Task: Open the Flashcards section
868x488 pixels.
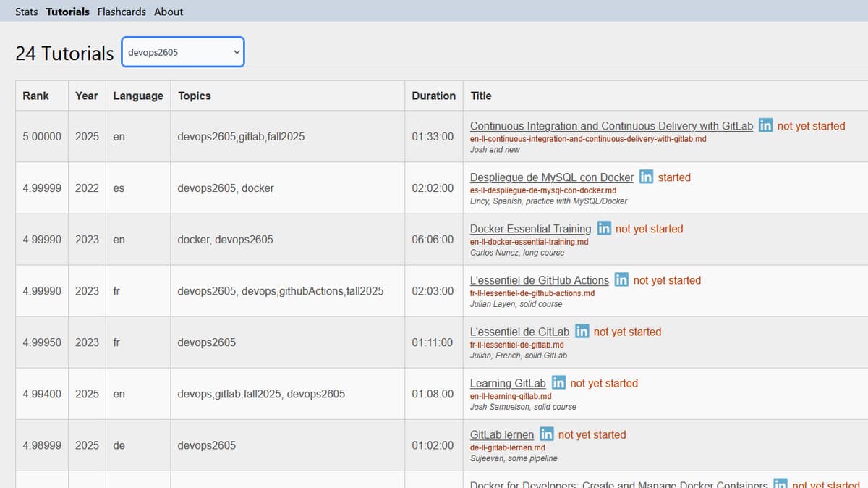Action: coord(121,11)
